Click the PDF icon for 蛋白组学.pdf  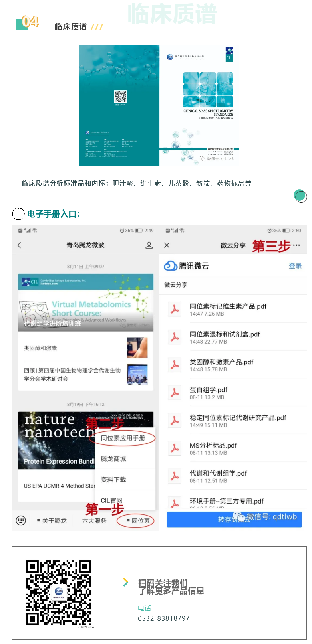pos(175,393)
